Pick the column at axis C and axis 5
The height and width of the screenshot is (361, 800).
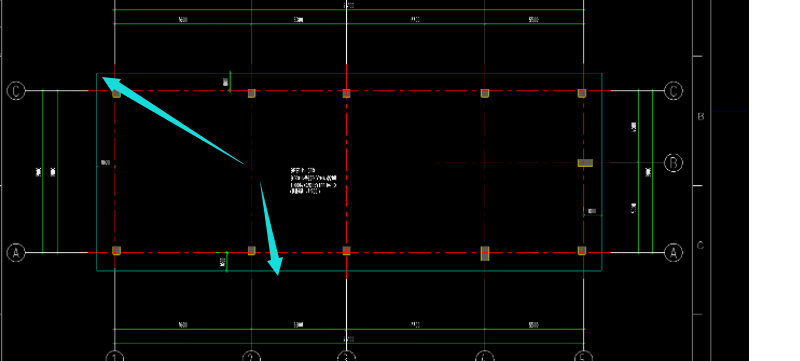582,93
